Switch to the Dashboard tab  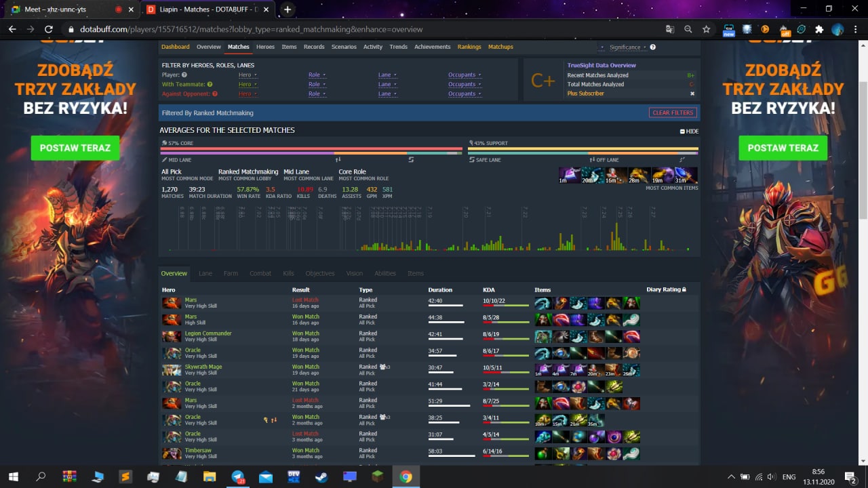point(176,47)
